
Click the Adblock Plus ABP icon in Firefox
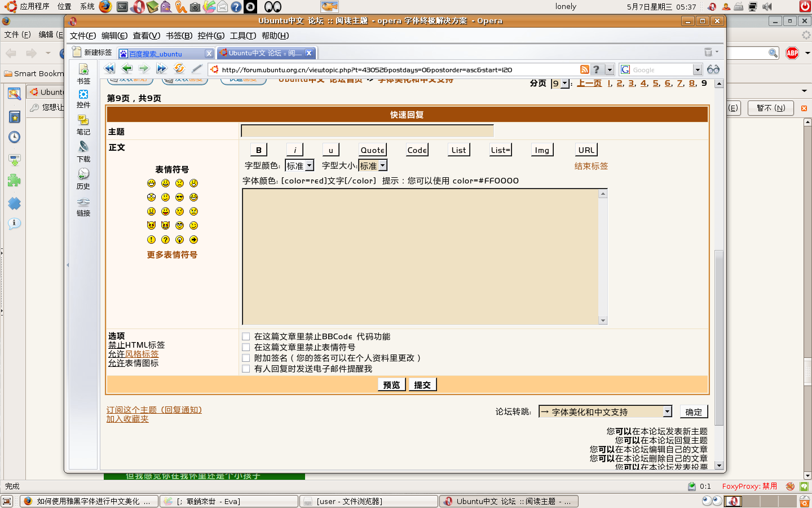point(792,53)
